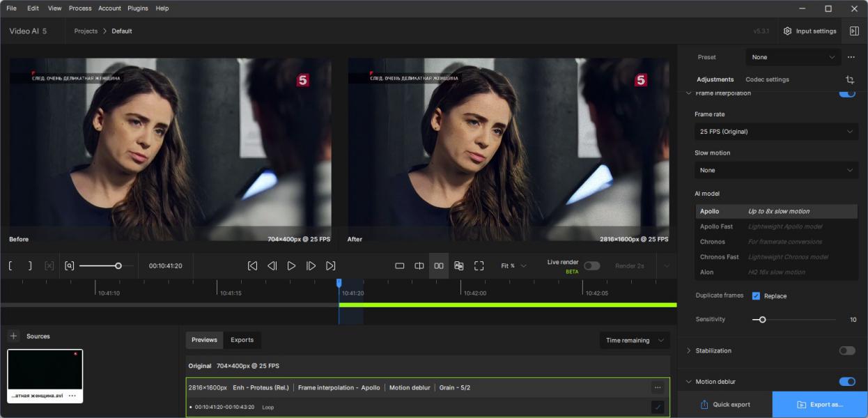This screenshot has width=868, height=418.
Task: Open the comparison view mode
Action: point(459,266)
